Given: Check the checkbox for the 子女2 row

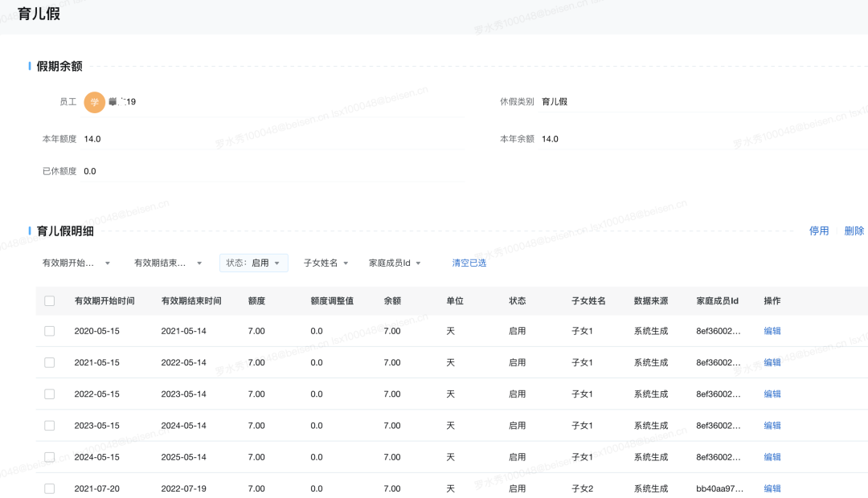Looking at the screenshot, I should [x=49, y=488].
